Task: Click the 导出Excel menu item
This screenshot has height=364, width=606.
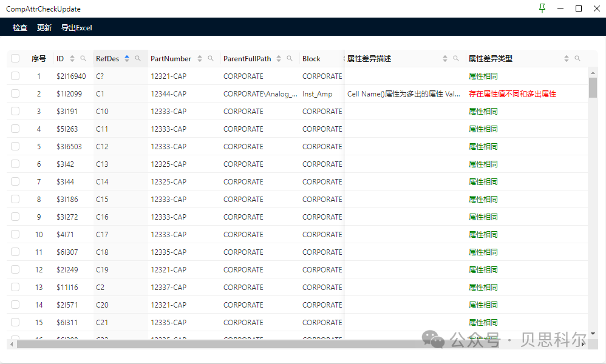Action: pyautogui.click(x=77, y=27)
